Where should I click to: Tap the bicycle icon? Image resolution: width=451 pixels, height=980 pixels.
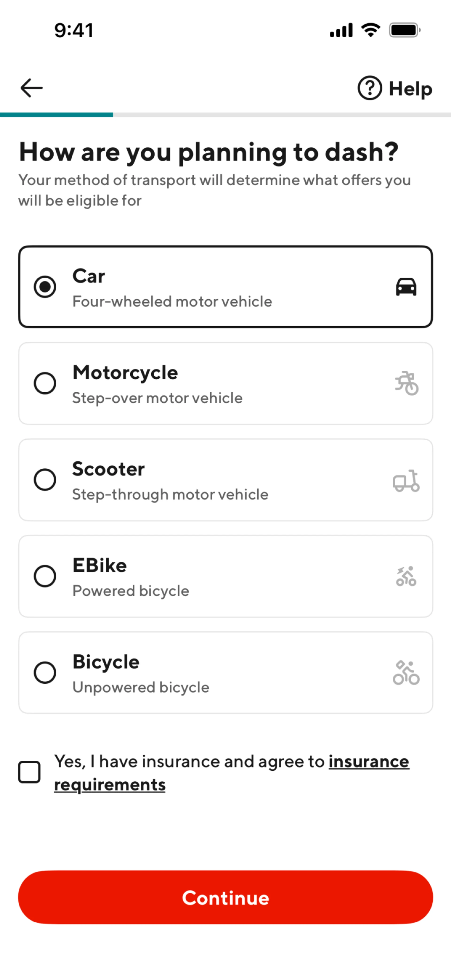[406, 673]
